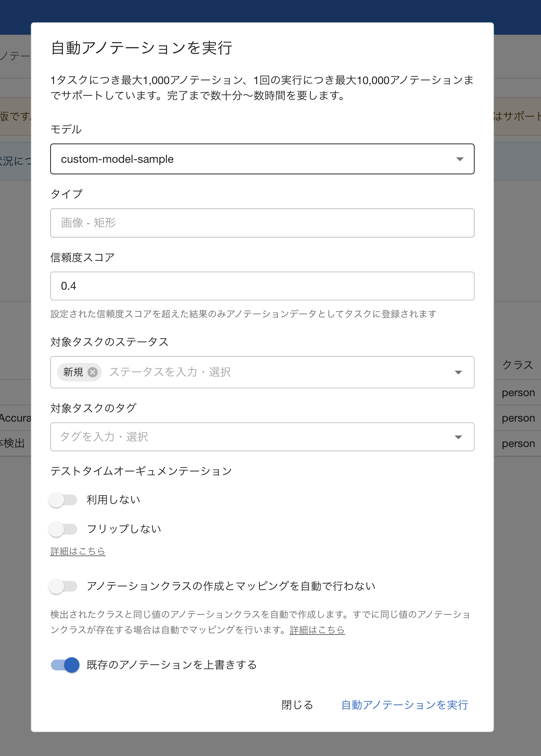Screen dimensions: 541x756
Task: Open 詳細はこちら link under フリップしない
Action: (x=78, y=551)
